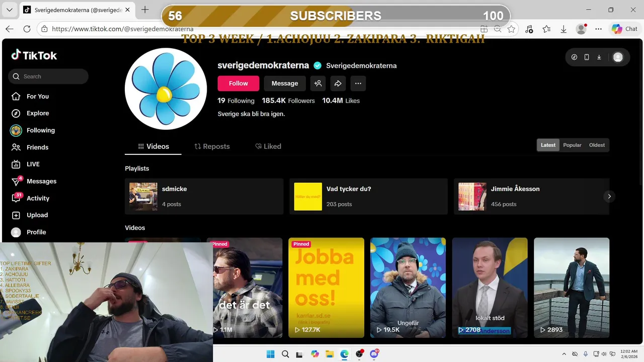This screenshot has width=644, height=362.
Task: Refresh the page
Action: [27, 29]
